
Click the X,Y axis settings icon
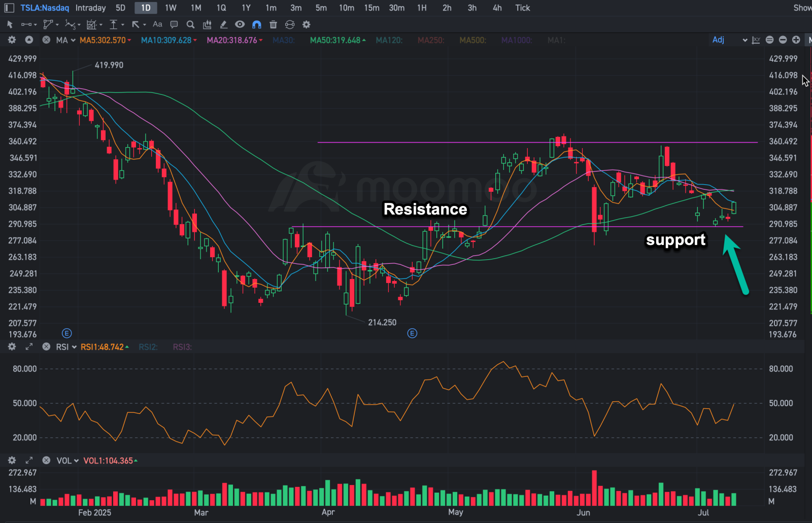point(756,40)
